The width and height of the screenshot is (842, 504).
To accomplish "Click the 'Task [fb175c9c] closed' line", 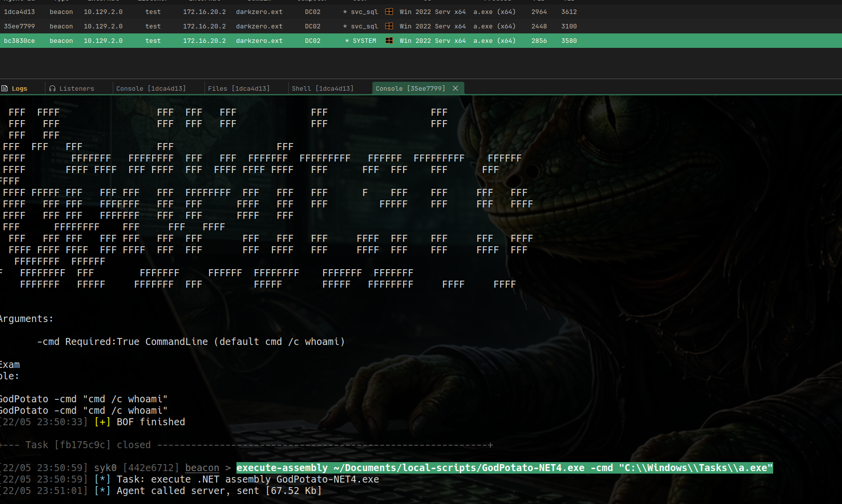I will click(x=88, y=445).
